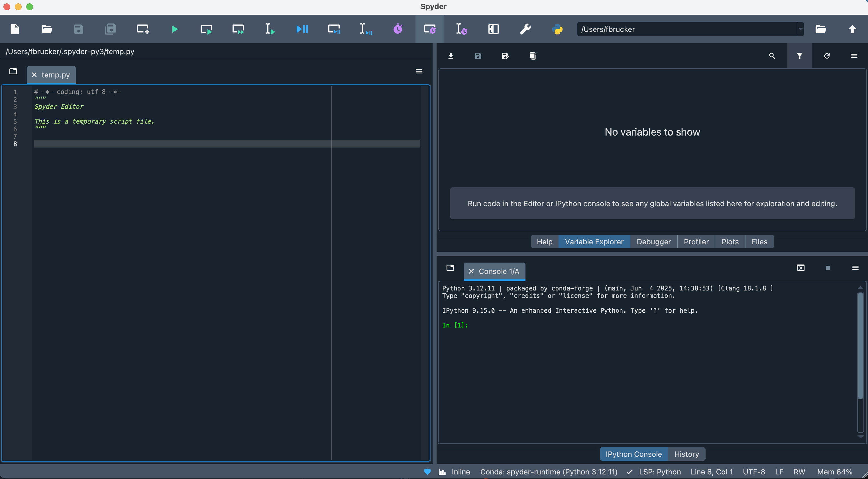Run current cell and advance to next
868x479 pixels.
point(238,29)
